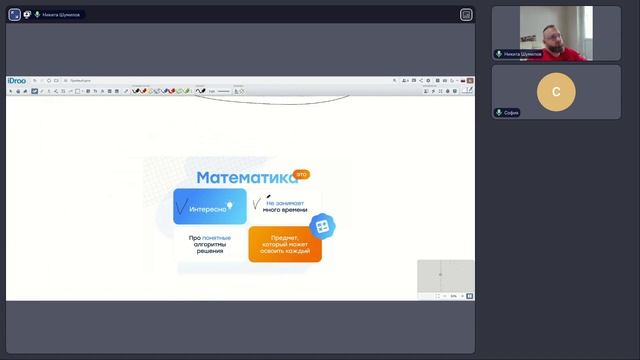Click the board minimap preview
This screenshot has height=360, width=640.
point(446,276)
